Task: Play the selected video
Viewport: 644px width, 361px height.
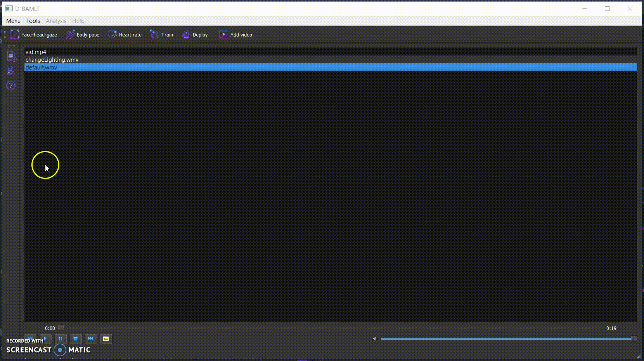Action: (45, 339)
